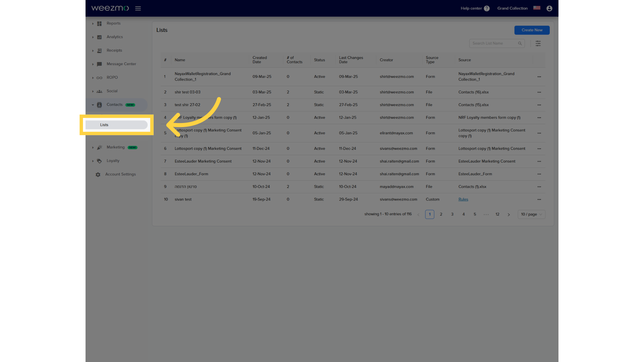Open the three-dot menu for row 6 Lottosport
This screenshot has height=362, width=644.
(x=539, y=148)
